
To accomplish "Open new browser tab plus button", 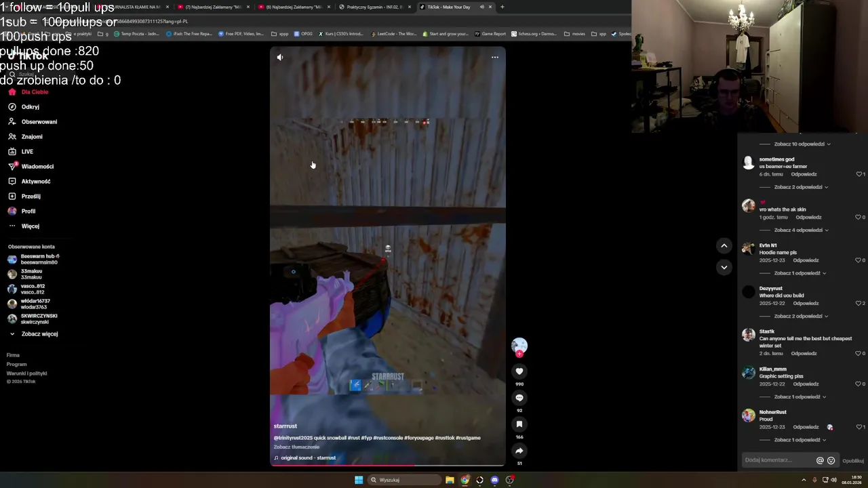I will pyautogui.click(x=502, y=7).
